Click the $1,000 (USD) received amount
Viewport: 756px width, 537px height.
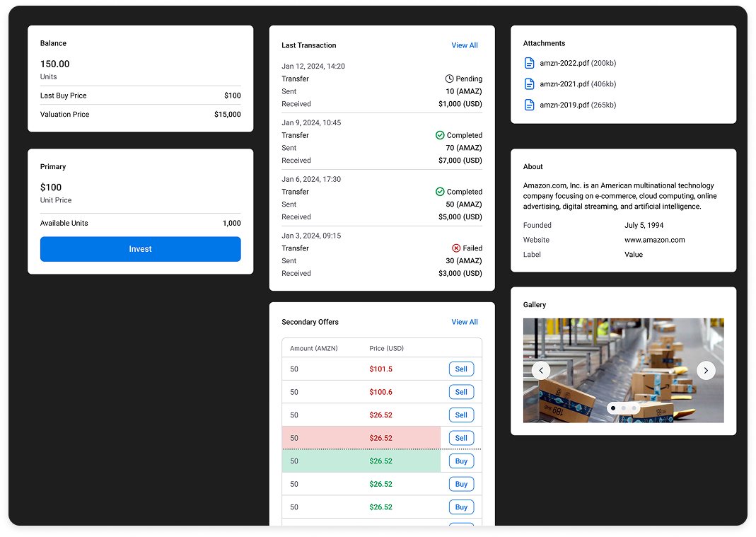pos(460,104)
